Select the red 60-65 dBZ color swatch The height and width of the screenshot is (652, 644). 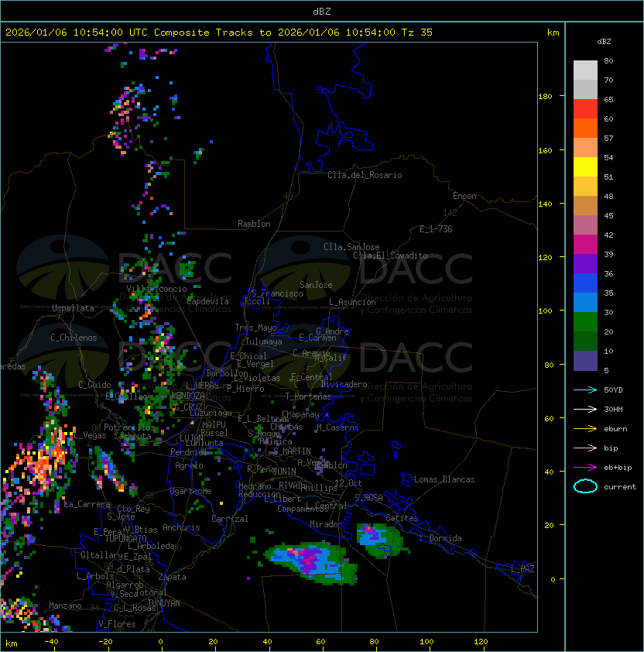pos(585,109)
